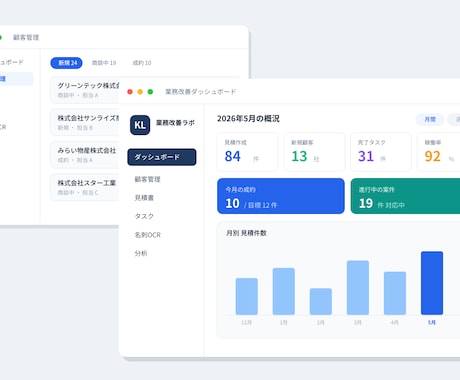Open 分析 in the sidebar
Image resolution: width=460 pixels, height=380 pixels.
141,253
